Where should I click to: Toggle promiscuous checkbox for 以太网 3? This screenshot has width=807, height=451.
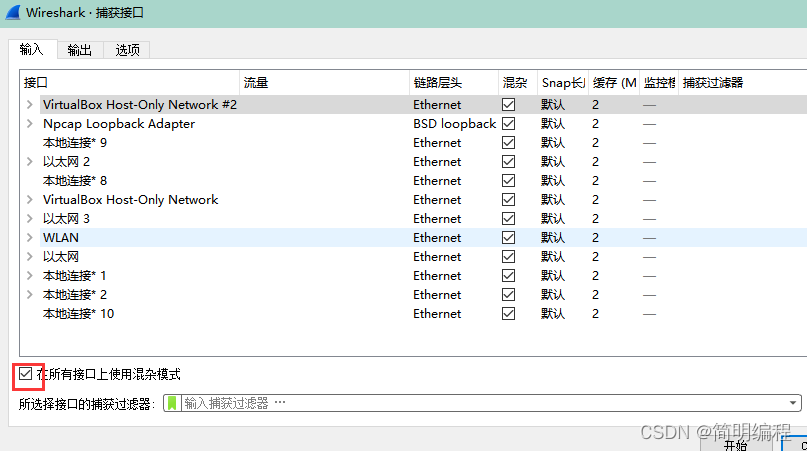point(508,218)
